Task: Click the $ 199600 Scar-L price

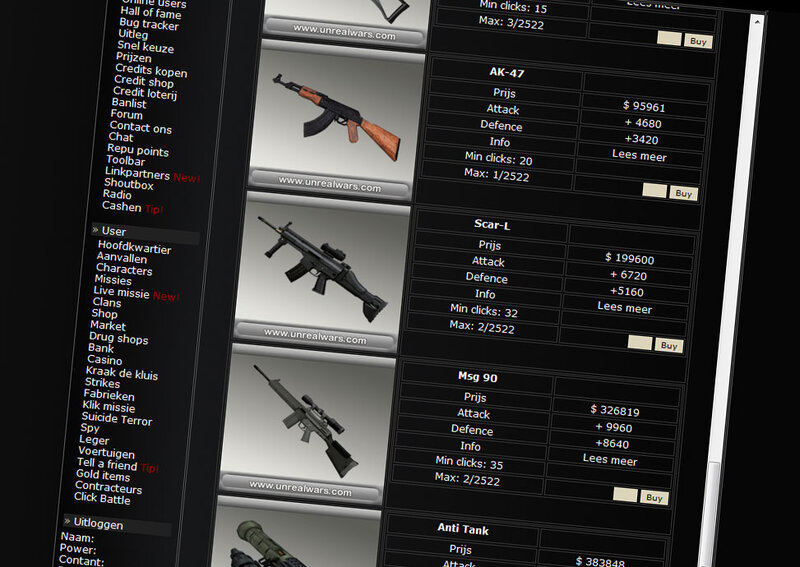Action: (x=629, y=259)
